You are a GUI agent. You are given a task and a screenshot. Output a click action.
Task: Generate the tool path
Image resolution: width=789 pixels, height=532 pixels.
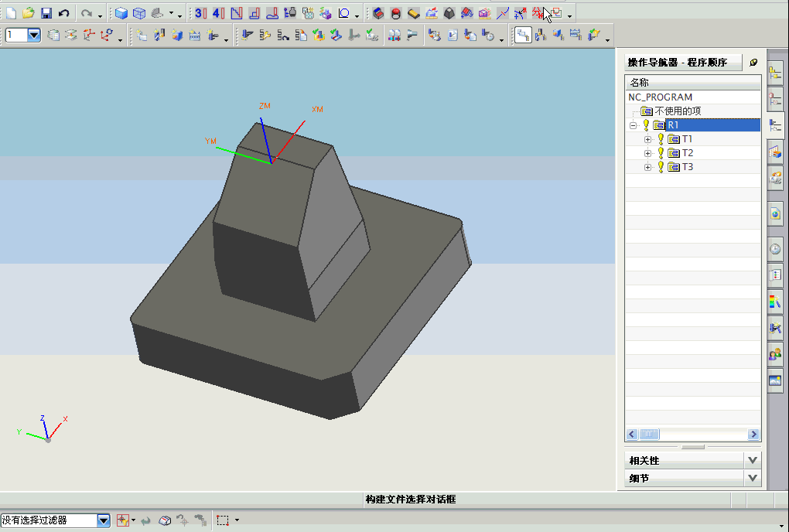(x=247, y=36)
